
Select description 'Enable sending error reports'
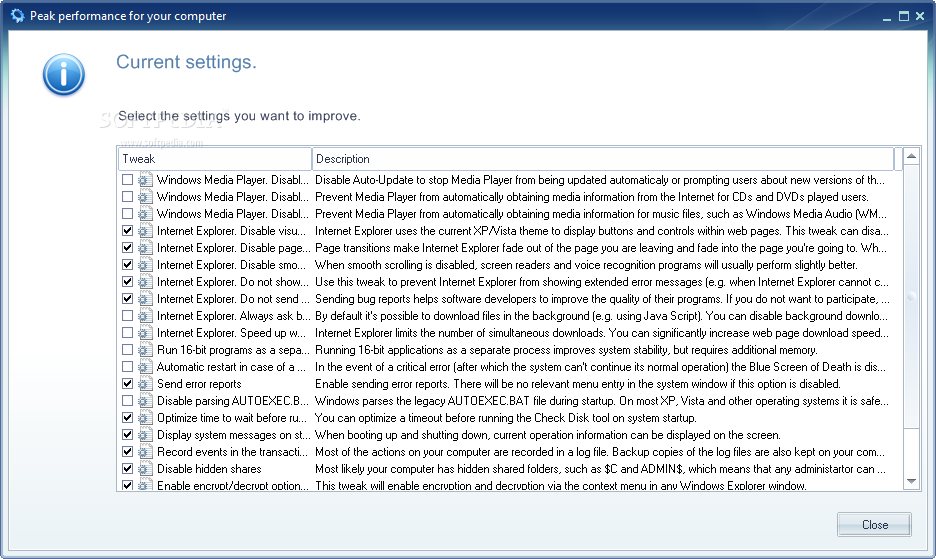click(578, 384)
